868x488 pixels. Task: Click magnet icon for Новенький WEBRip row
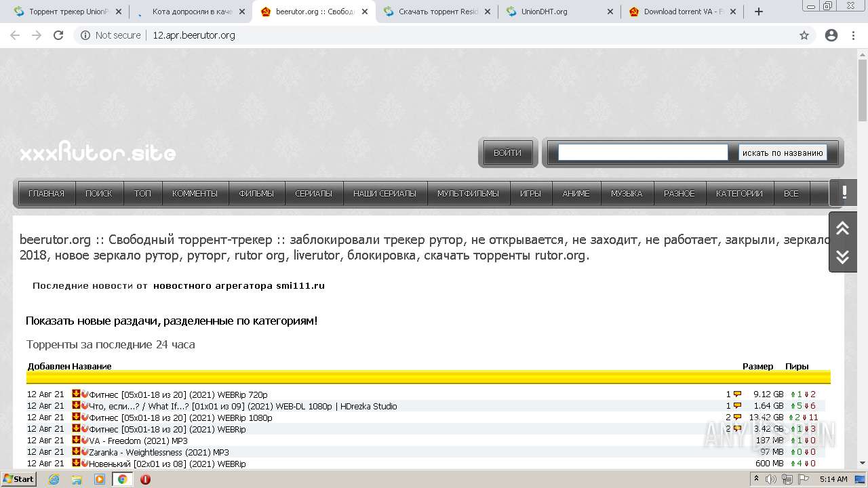pos(85,464)
